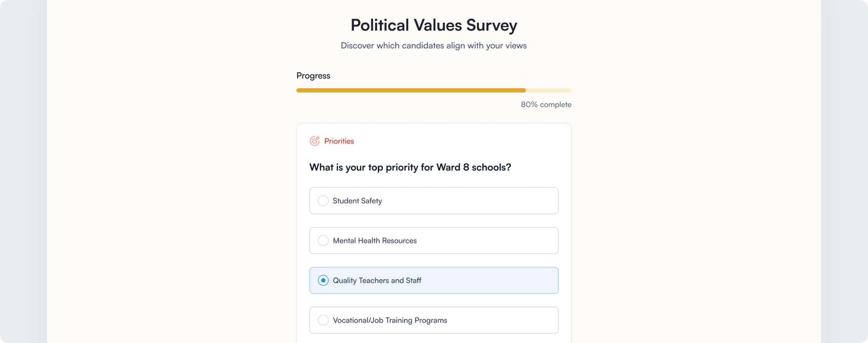Click the "Vocational/Job Training Programs" label text
This screenshot has width=868, height=343.
[390, 320]
